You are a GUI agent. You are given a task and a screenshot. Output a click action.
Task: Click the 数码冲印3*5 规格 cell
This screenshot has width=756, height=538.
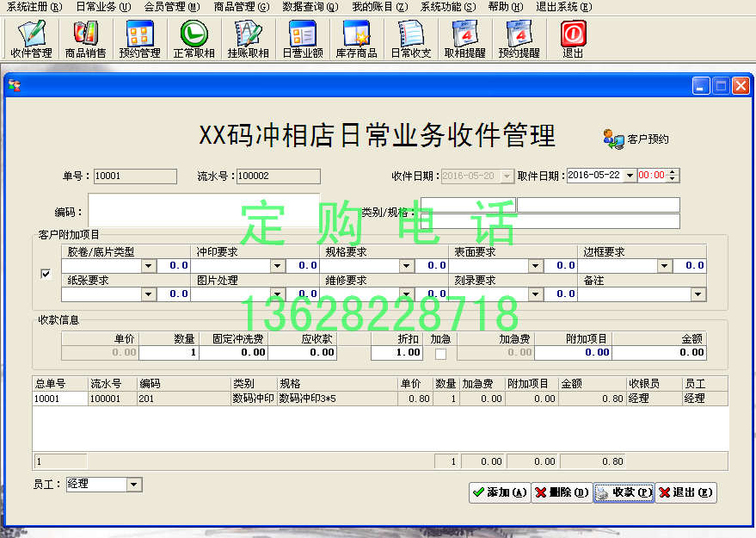337,399
